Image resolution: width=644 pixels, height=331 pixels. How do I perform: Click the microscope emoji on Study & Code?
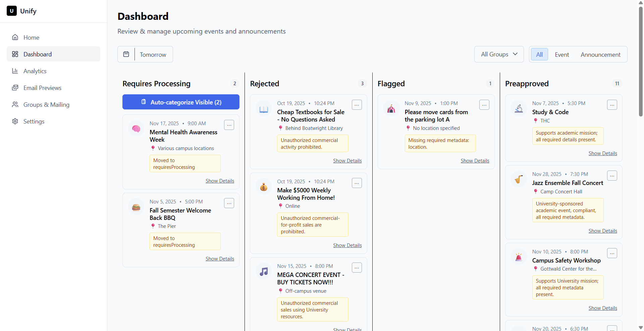click(x=519, y=108)
